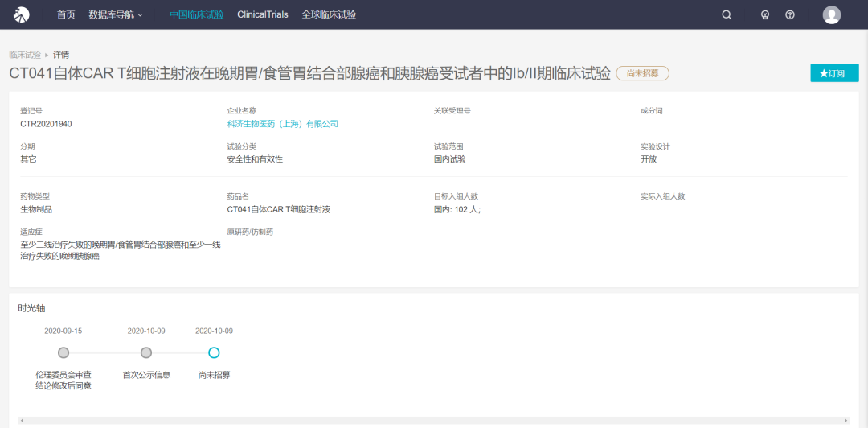The width and height of the screenshot is (868, 428).
Task: Switch to 全球临床试验 tab
Action: coord(329,15)
